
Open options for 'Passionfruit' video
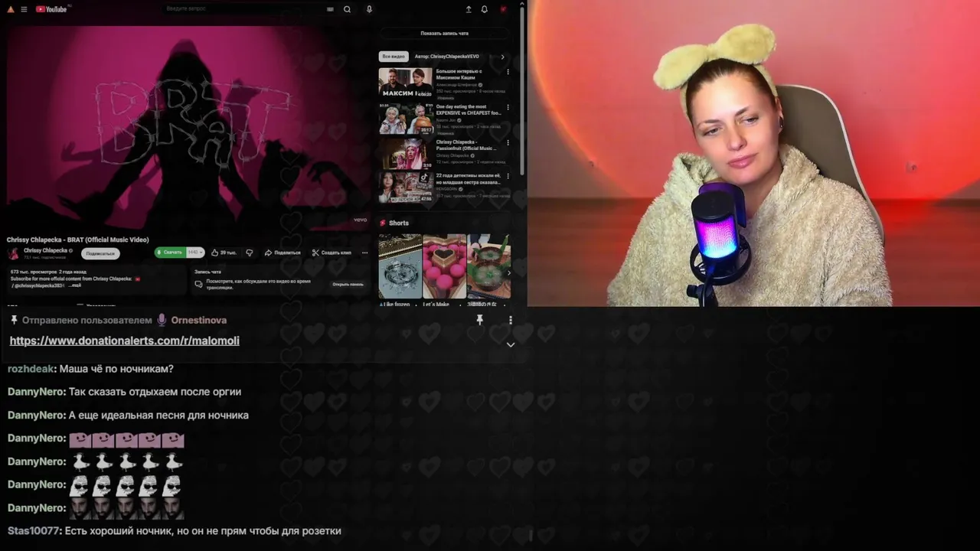coord(508,142)
